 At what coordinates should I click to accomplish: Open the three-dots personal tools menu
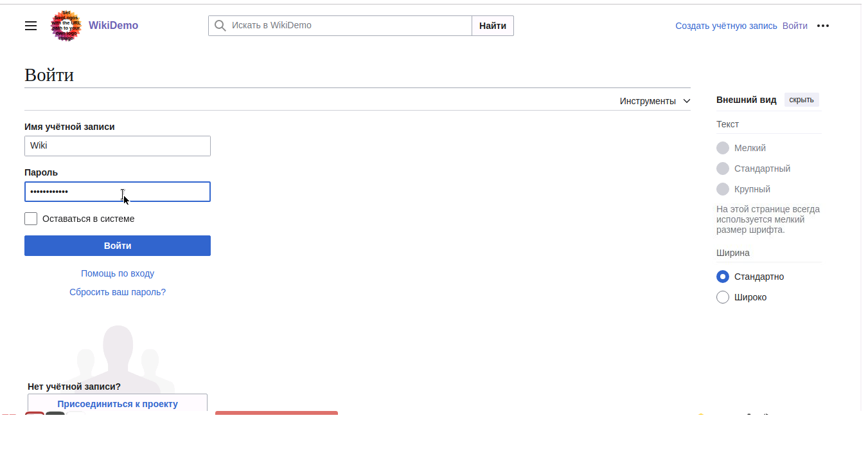click(x=822, y=26)
